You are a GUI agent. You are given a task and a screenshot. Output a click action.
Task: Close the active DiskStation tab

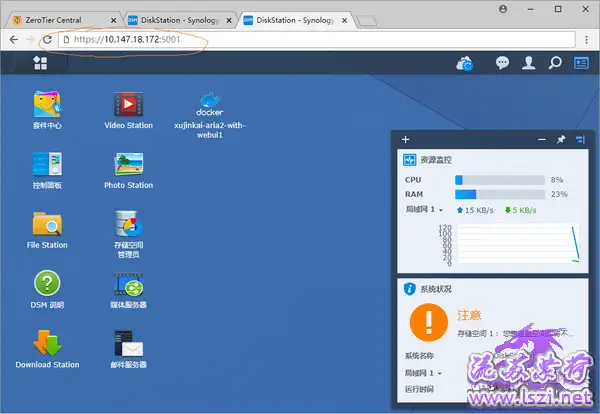tap(345, 20)
